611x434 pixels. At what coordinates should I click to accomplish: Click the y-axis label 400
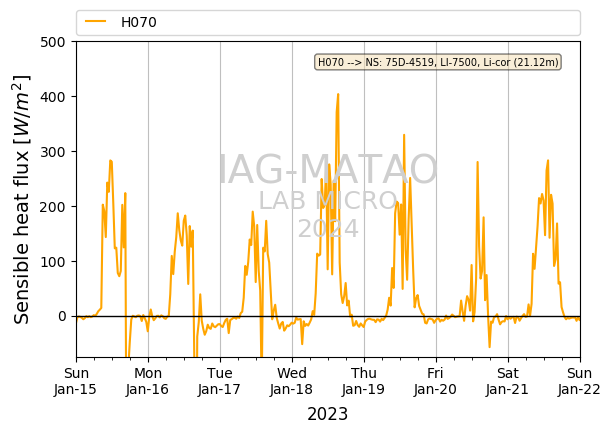53,97
